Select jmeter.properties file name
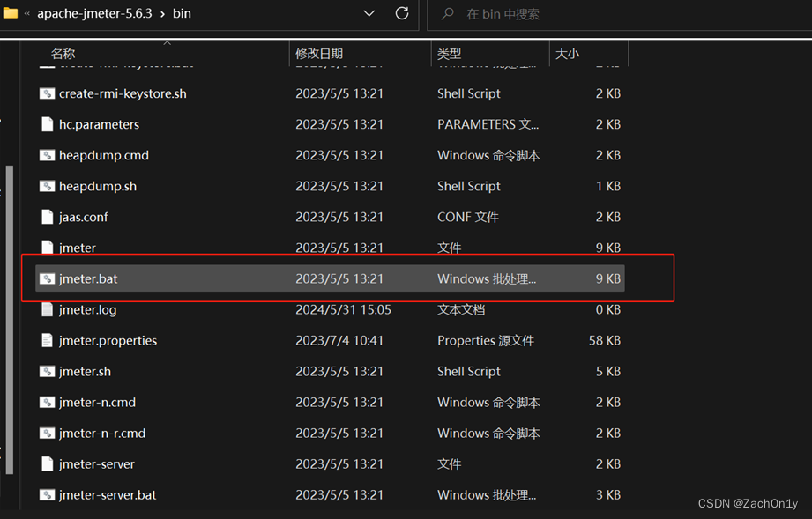 [x=108, y=340]
